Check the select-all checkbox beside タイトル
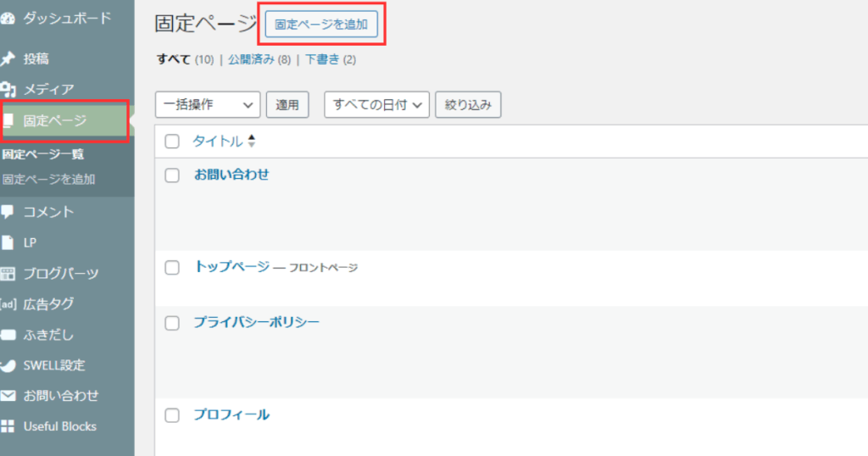868x456 pixels. point(172,141)
